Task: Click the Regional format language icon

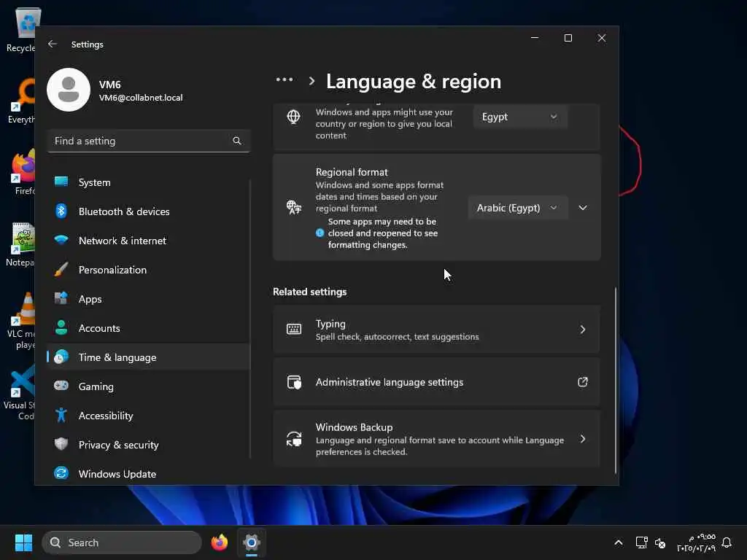Action: tap(293, 207)
